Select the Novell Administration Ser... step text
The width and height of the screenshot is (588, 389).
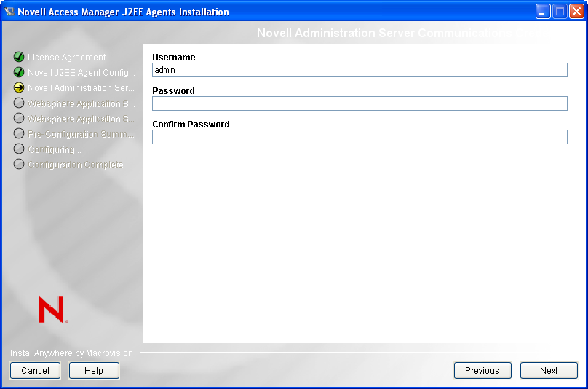pos(81,88)
